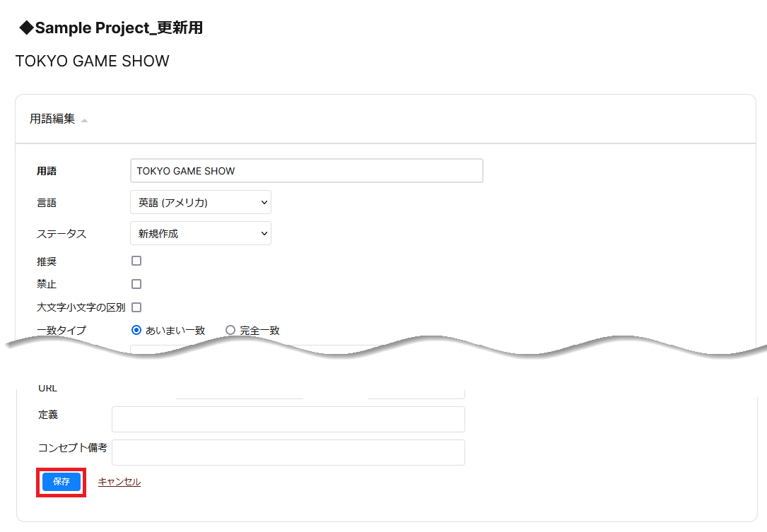
Task: Click the 用語編集 section title
Action: coord(52,119)
